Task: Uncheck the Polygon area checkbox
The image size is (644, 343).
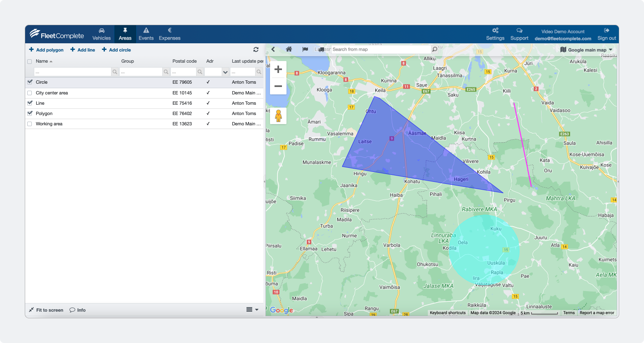Action: pyautogui.click(x=30, y=113)
